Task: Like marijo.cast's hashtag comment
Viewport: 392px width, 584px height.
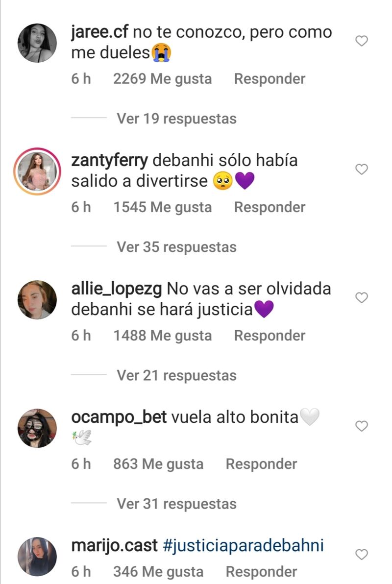Action: coord(362,554)
